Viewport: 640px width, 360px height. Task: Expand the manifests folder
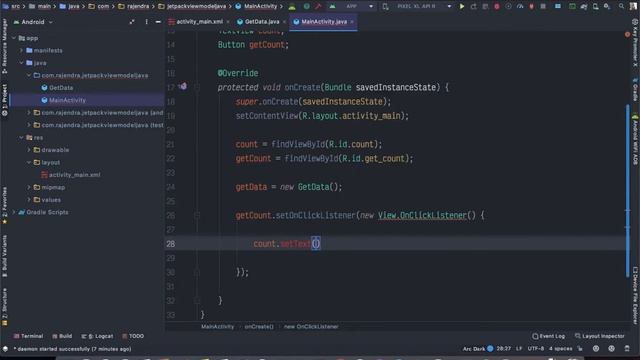click(x=22, y=51)
